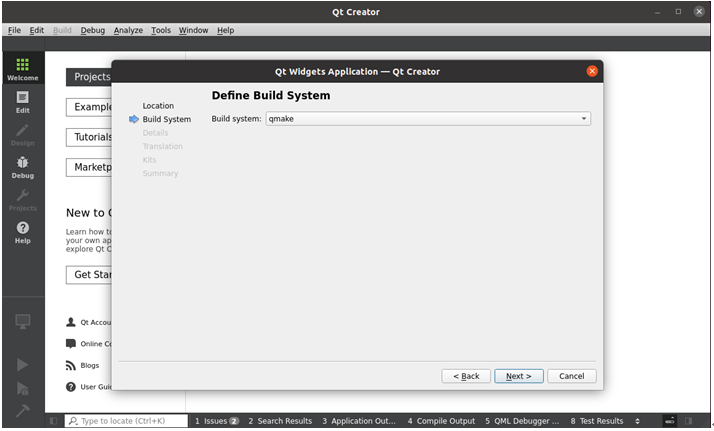This screenshot has height=431, width=714.
Task: Open the Edit menu
Action: pyautogui.click(x=37, y=30)
